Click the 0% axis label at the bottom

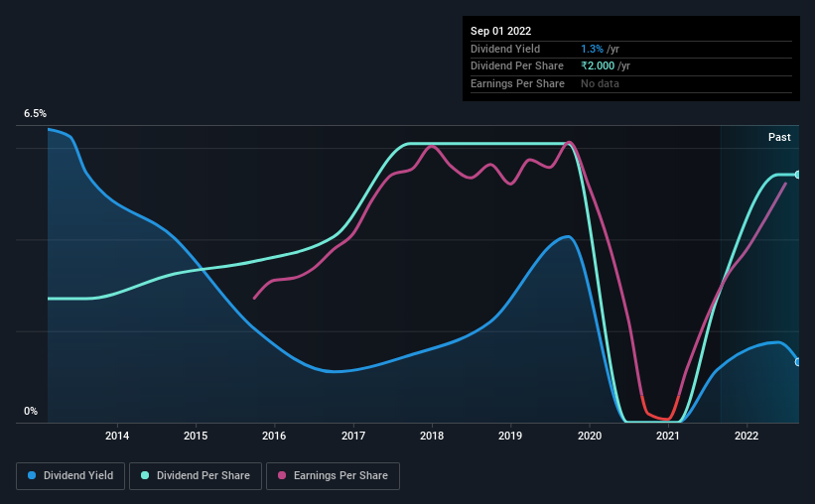point(31,411)
